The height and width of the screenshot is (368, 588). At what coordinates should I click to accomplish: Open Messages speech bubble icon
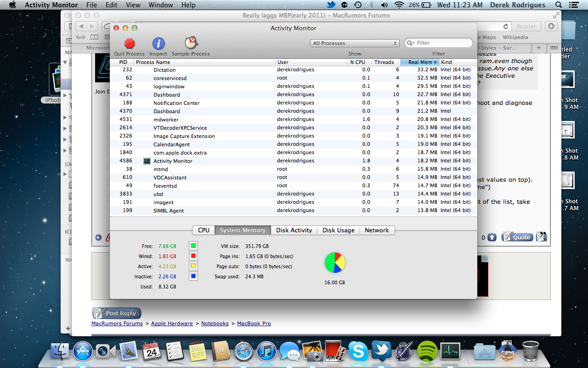[289, 352]
